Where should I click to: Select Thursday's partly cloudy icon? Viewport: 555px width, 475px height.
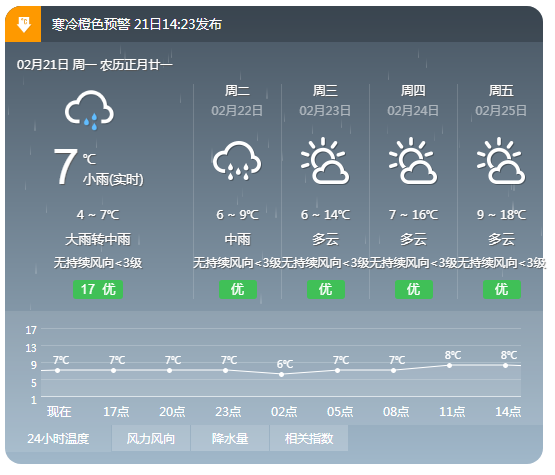[x=413, y=161]
